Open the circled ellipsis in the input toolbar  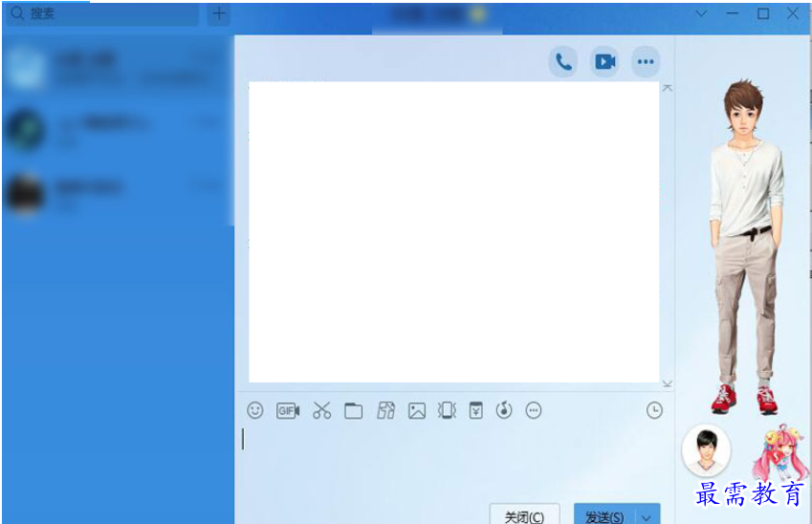click(534, 410)
